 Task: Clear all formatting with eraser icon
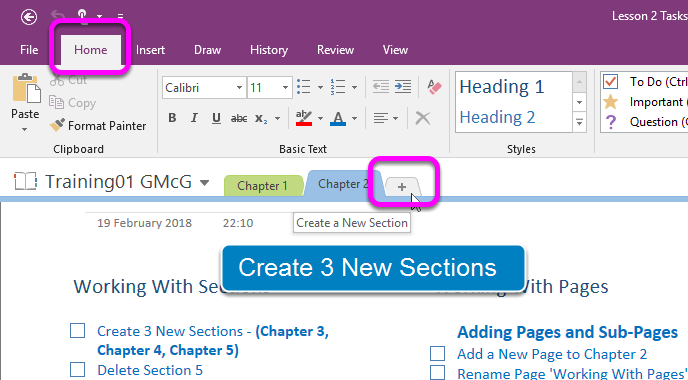point(434,87)
